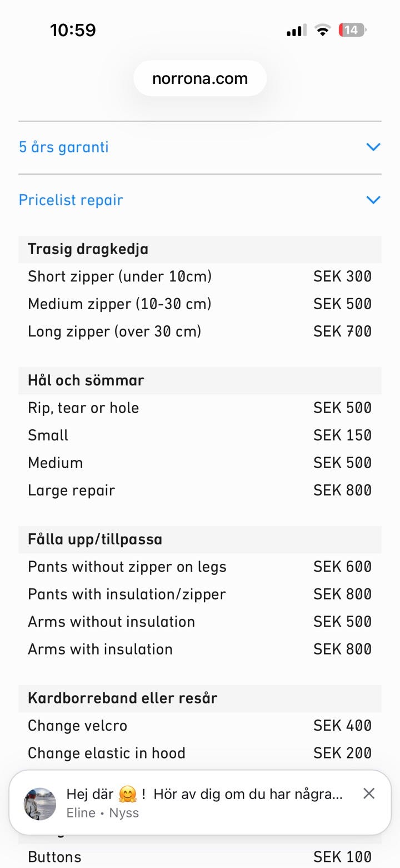This screenshot has width=400, height=868.
Task: Tap the 10:59 clock in status bar
Action: [73, 30]
